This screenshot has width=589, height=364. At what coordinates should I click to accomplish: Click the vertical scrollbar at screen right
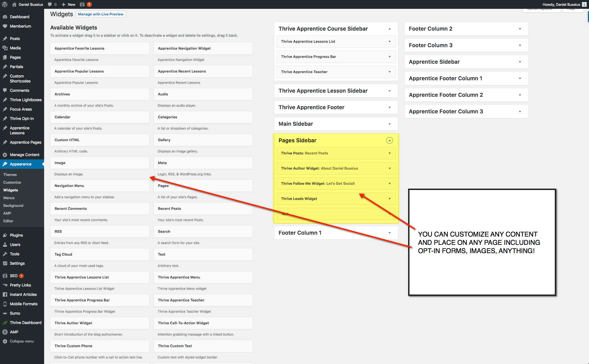(x=587, y=17)
